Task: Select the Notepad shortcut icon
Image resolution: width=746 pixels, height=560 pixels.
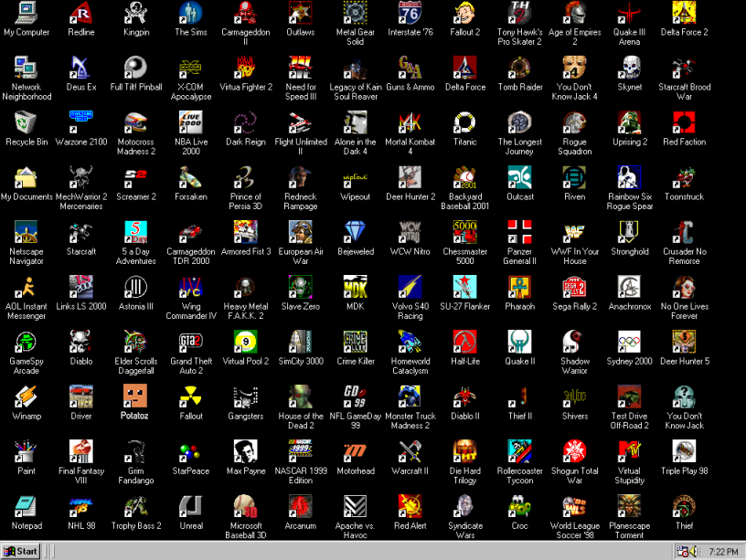Action: click(27, 507)
